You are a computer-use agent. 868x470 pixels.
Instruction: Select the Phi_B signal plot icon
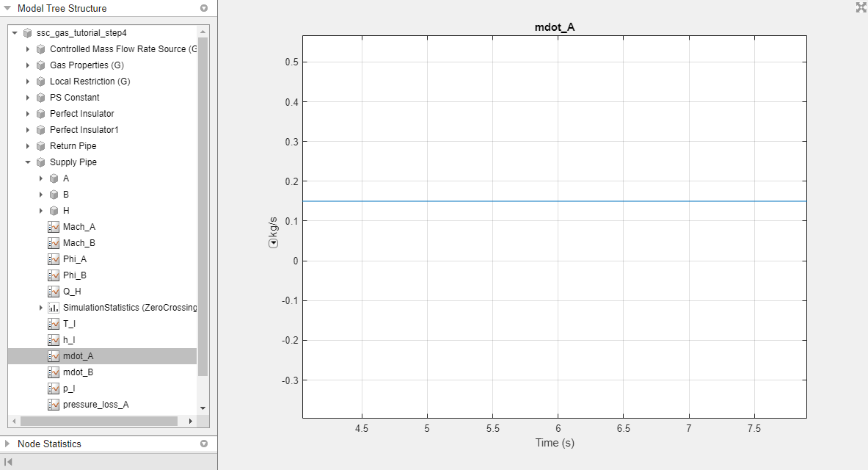[54, 275]
